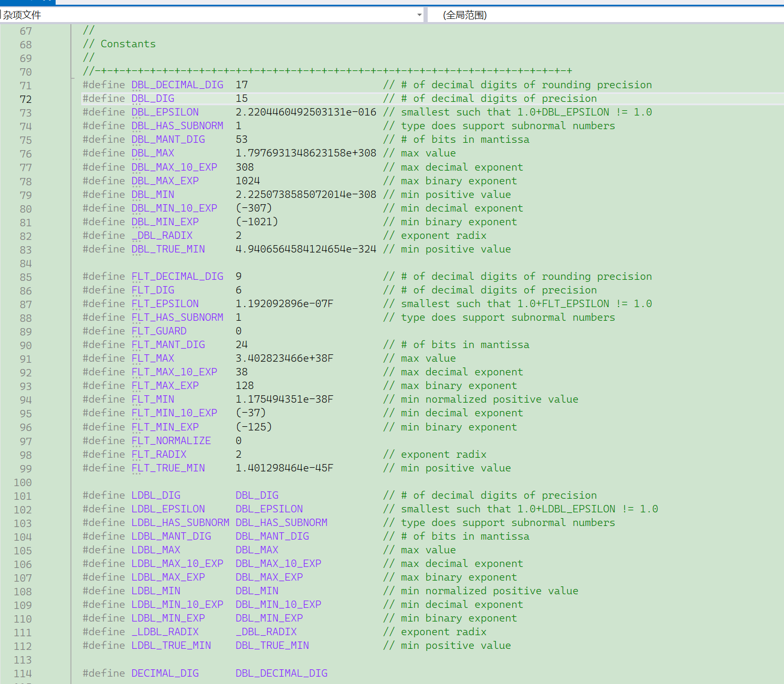Click the DBL_DECIMAL_DIG macro name on line 71
The image size is (784, 684).
pyautogui.click(x=177, y=85)
